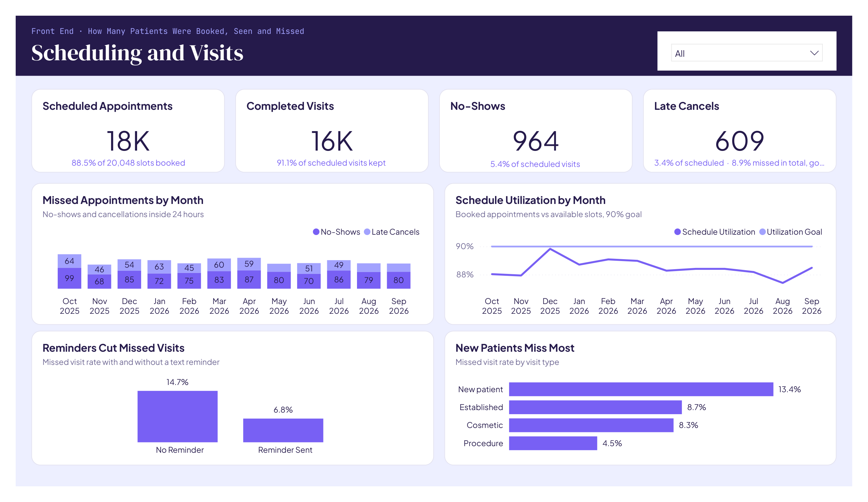This screenshot has height=502, width=868.
Task: Click 'Reminder Sent' axis label
Action: [285, 450]
